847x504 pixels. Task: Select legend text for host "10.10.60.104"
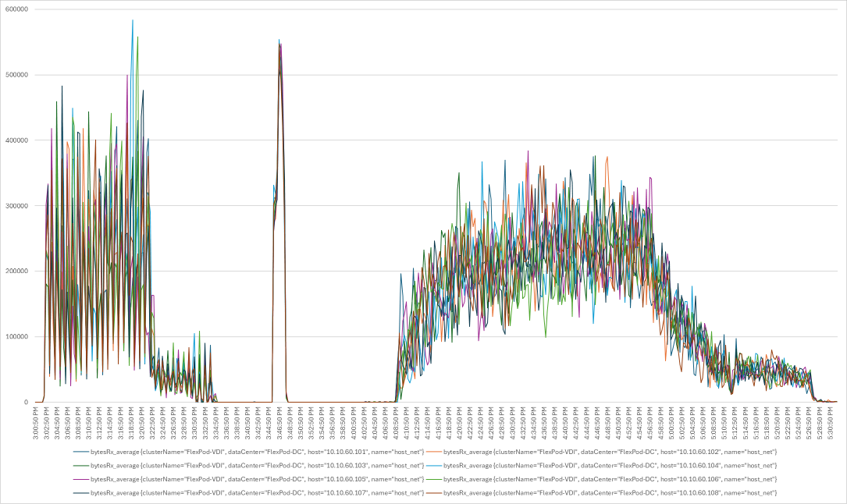pyautogui.click(x=610, y=465)
